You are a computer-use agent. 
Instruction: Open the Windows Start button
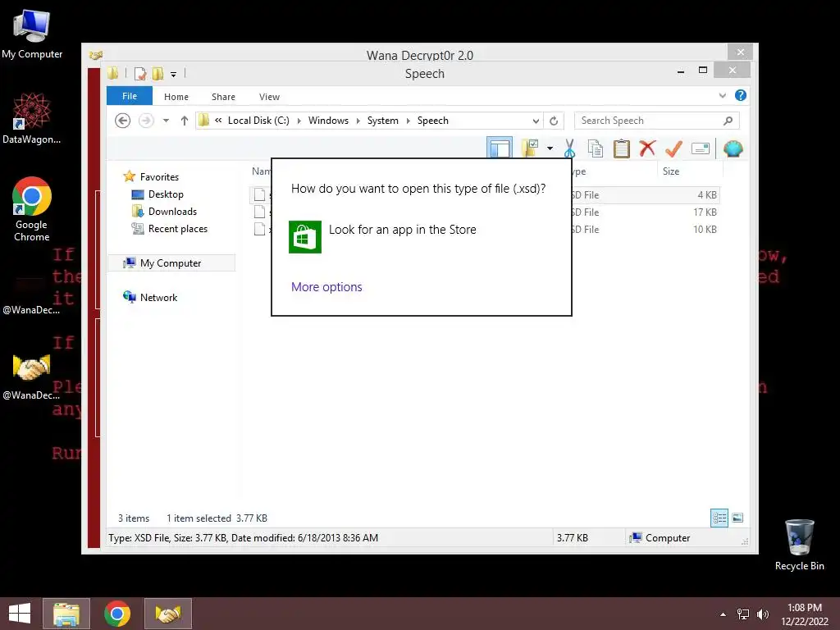coord(20,614)
